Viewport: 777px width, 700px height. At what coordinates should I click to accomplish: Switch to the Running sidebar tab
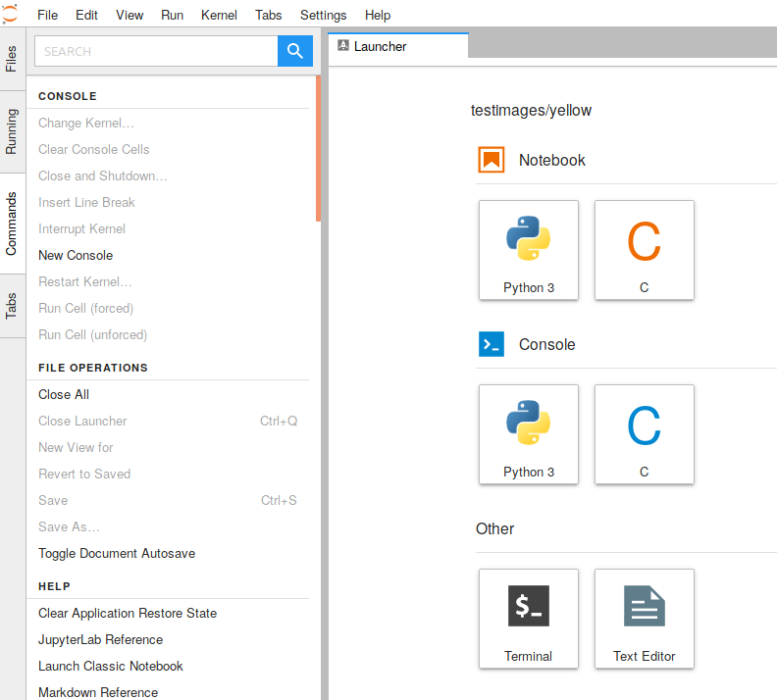pos(12,131)
